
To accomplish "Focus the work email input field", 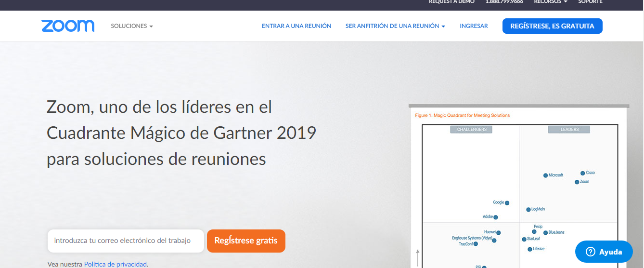I will pyautogui.click(x=126, y=241).
